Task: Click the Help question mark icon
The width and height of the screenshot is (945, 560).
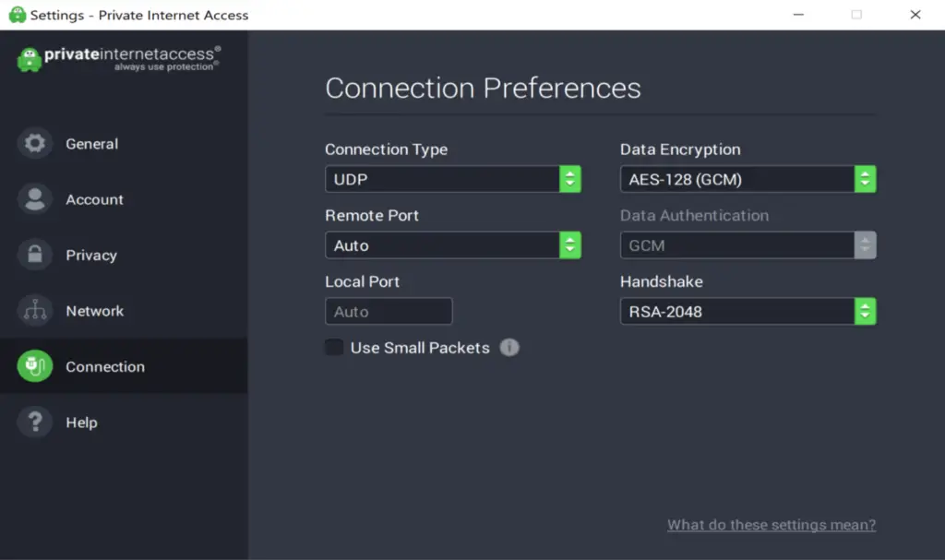Action: pos(35,422)
